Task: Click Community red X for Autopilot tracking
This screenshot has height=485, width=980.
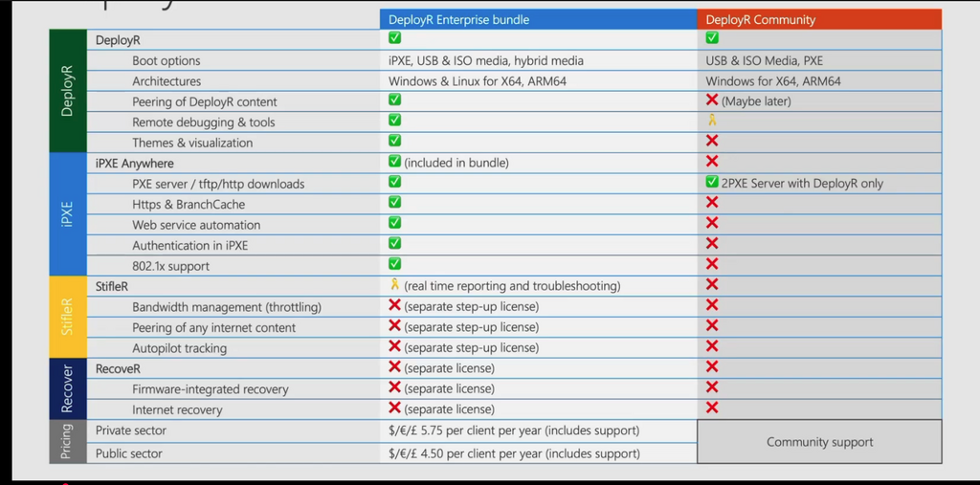Action: [x=712, y=346]
